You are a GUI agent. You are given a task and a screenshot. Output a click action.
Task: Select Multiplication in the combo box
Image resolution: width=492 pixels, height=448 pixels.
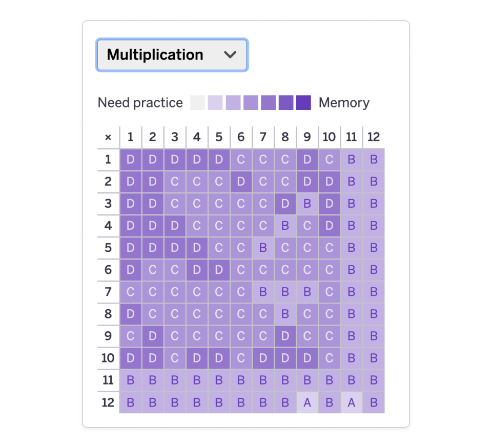pyautogui.click(x=172, y=55)
